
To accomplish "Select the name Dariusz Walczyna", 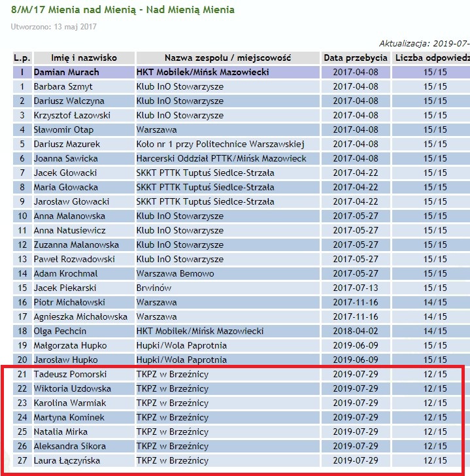I will pos(69,101).
